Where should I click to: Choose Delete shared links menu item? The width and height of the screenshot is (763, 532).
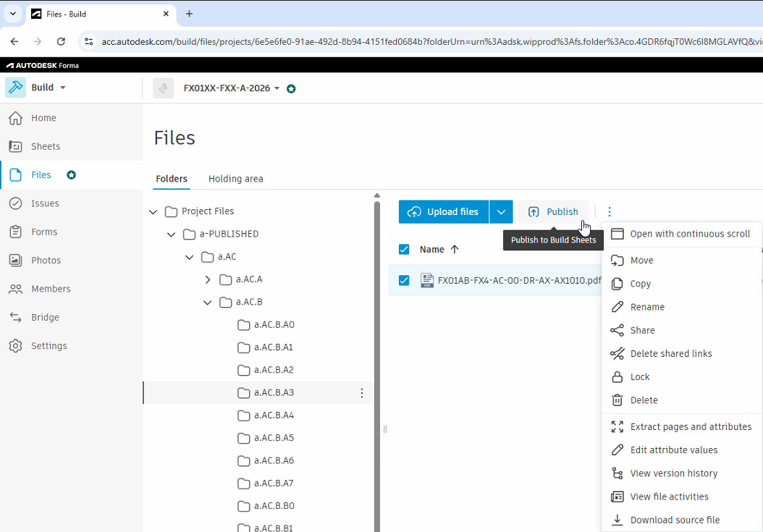point(681,354)
